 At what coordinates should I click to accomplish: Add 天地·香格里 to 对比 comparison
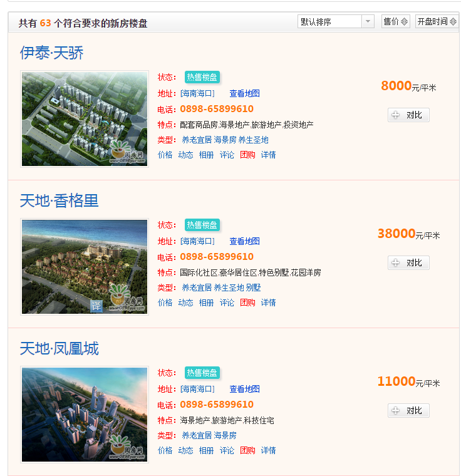pyautogui.click(x=408, y=263)
